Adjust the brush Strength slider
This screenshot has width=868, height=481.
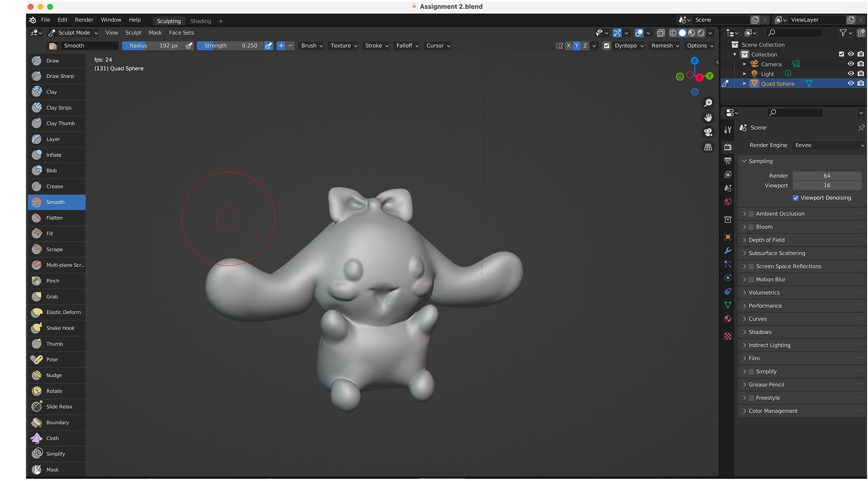[x=230, y=46]
